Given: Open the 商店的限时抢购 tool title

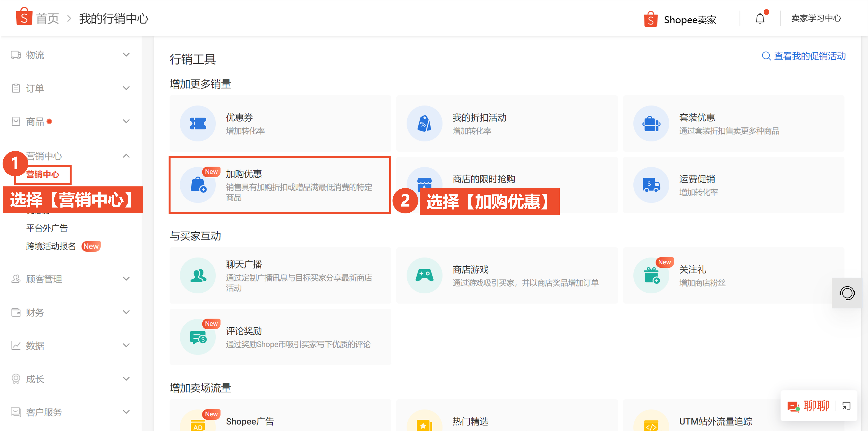Looking at the screenshot, I should (484, 179).
